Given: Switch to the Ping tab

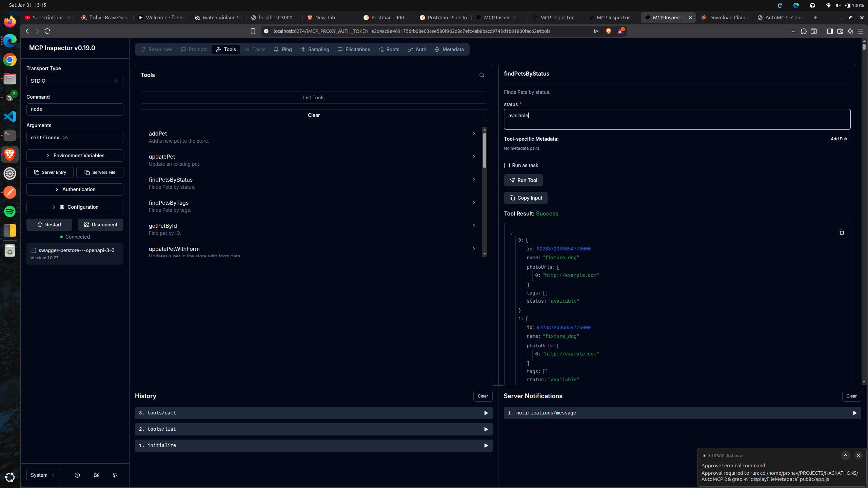Looking at the screenshot, I should pyautogui.click(x=283, y=49).
